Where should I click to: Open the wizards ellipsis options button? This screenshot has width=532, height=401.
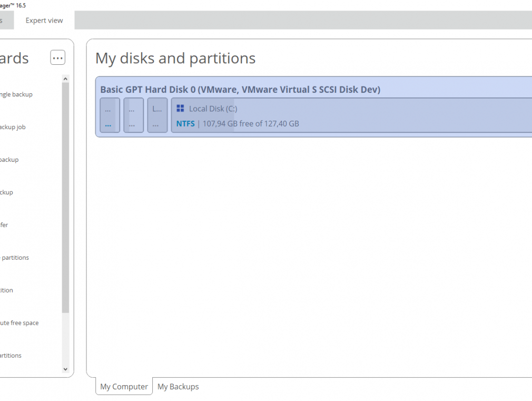[x=58, y=58]
